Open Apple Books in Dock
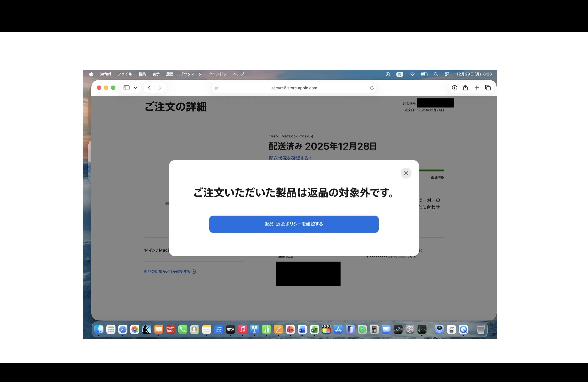This screenshot has width=588, height=382. [159, 329]
